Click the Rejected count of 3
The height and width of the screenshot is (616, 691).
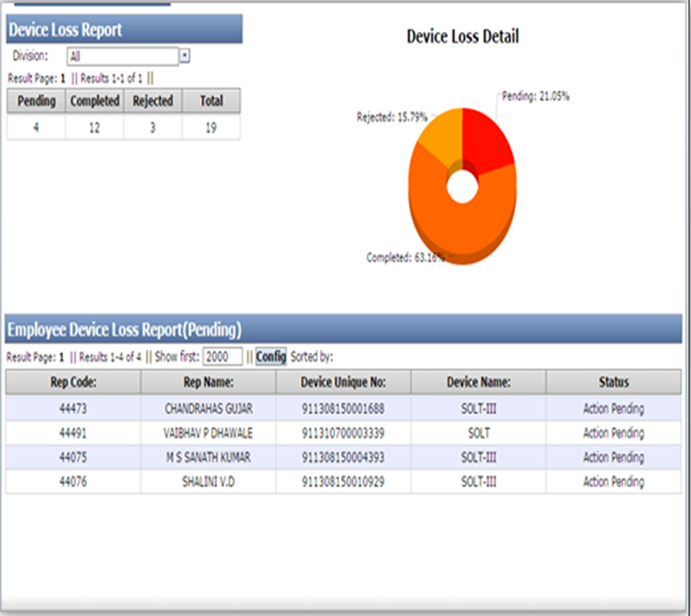coord(153,128)
